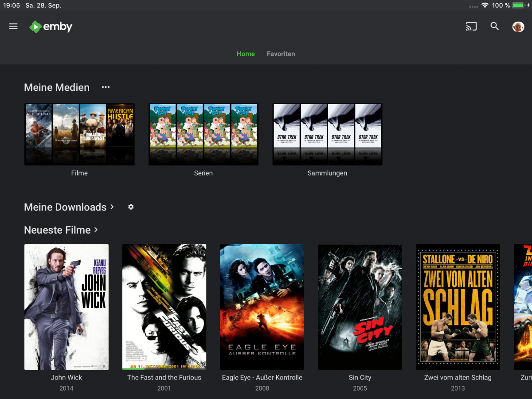The height and width of the screenshot is (399, 532).
Task: Open the Eagle Eye poster
Action: tap(262, 307)
